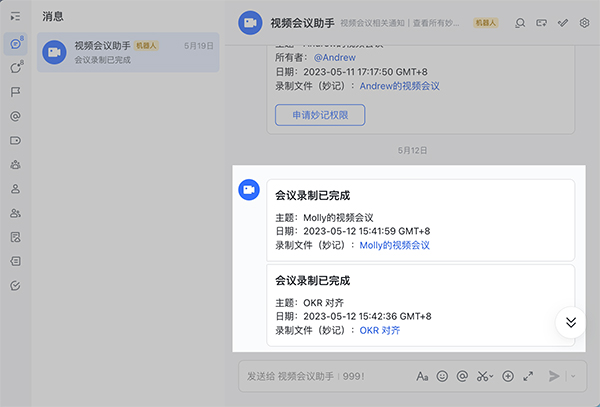Image resolution: width=600 pixels, height=407 pixels.
Task: Open the OKR 对齐 recording link
Action: coord(380,330)
